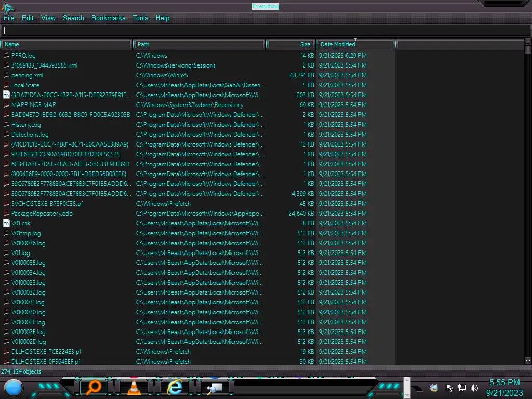Open the Everything magnifier taskbar icon
Screen dimensions: 532x399
(94, 387)
